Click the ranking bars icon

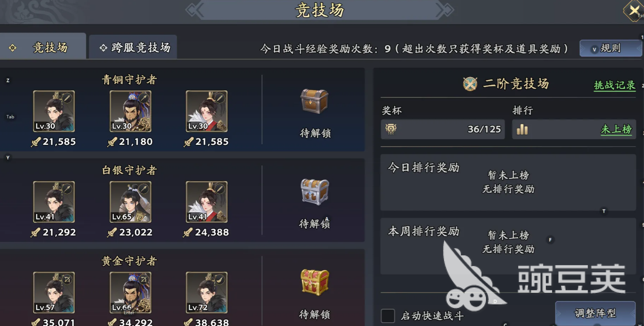coord(522,129)
